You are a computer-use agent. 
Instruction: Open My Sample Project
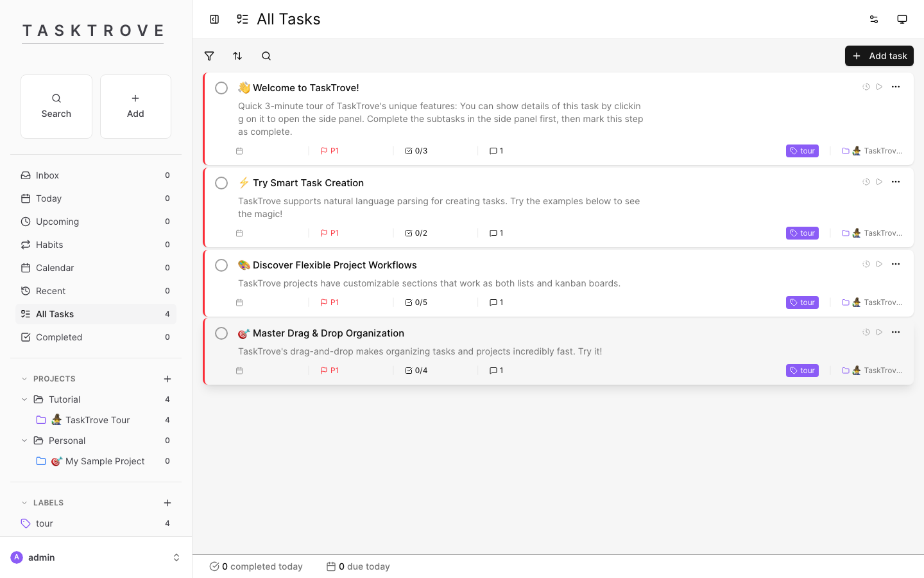pyautogui.click(x=103, y=461)
